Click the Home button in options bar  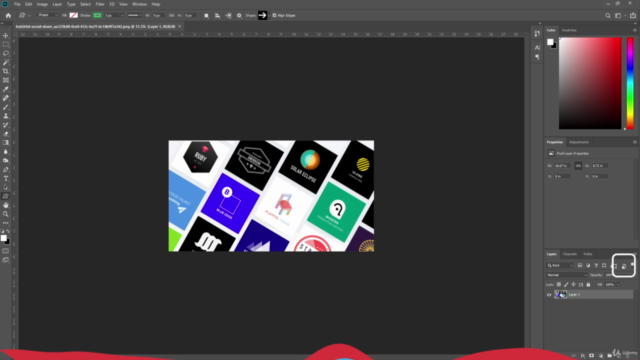click(x=8, y=16)
